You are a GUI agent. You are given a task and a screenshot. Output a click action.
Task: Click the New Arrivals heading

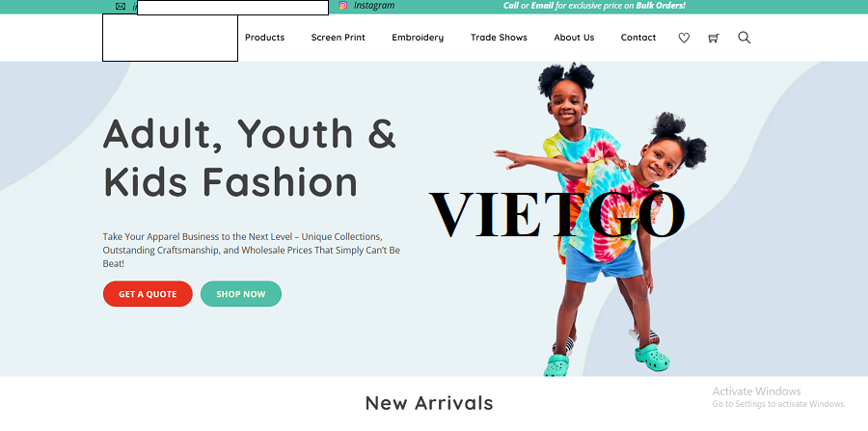point(429,403)
